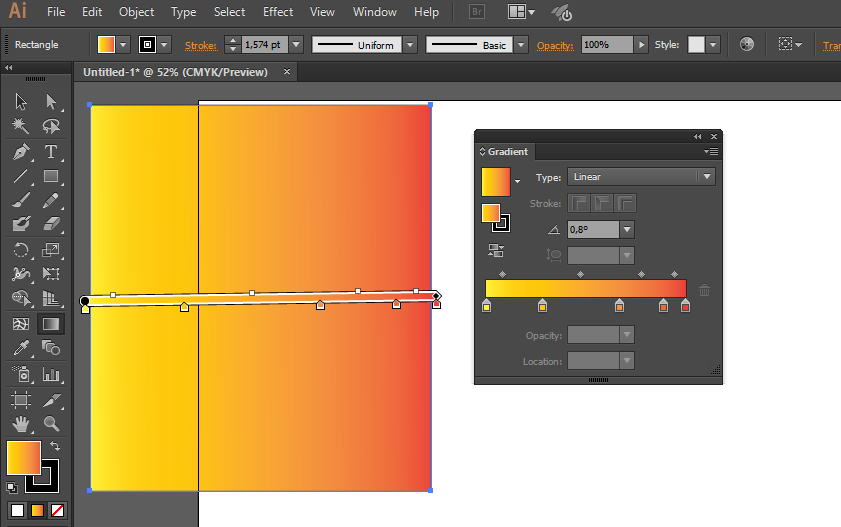Open Arrange Documents button

pyautogui.click(x=521, y=12)
